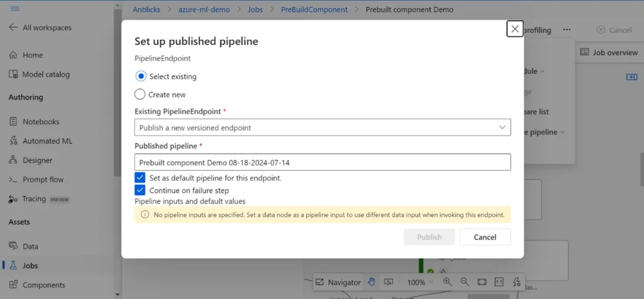Toggle 'Continue on failure step' checkbox
This screenshot has height=299, width=644.
(x=140, y=190)
